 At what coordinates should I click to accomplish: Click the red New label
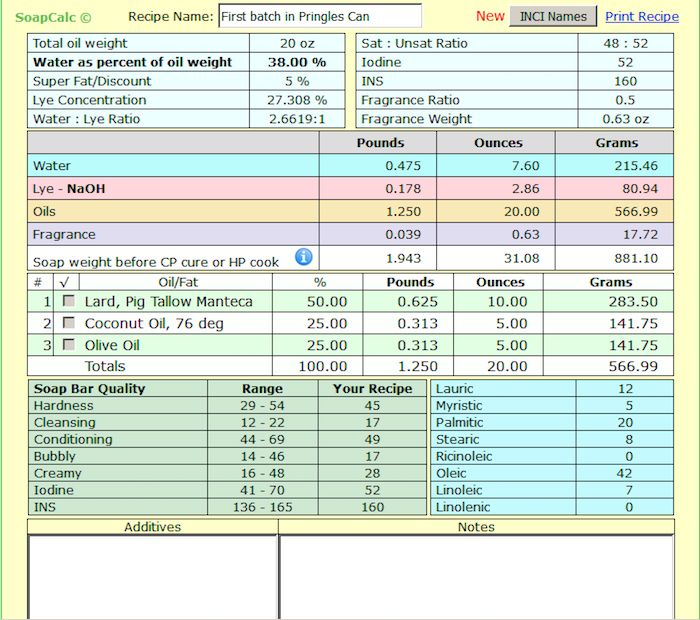click(490, 16)
